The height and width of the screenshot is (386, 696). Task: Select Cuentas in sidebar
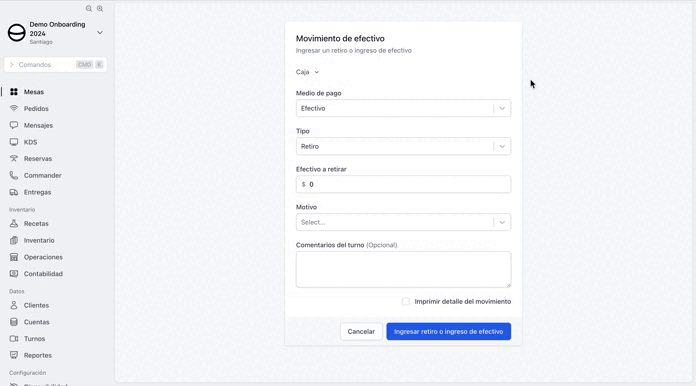(36, 322)
